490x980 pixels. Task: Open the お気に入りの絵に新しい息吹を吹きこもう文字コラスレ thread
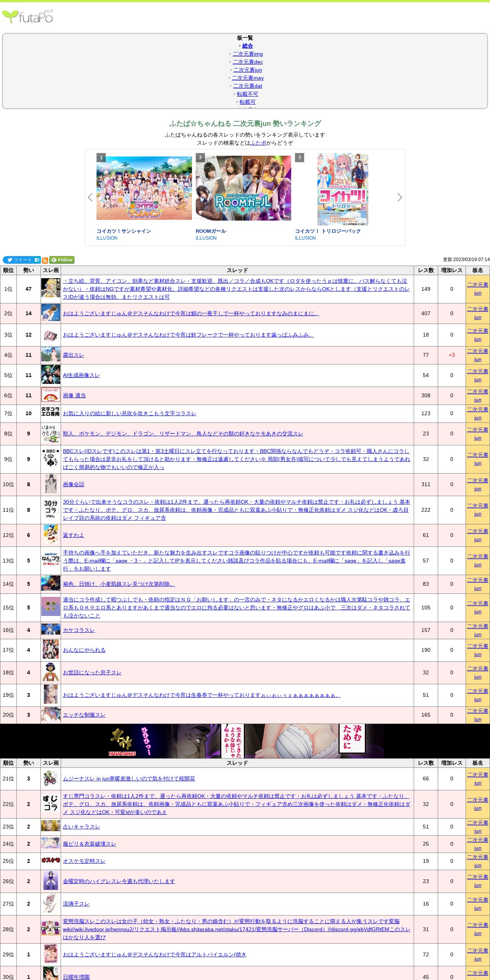[x=130, y=413]
